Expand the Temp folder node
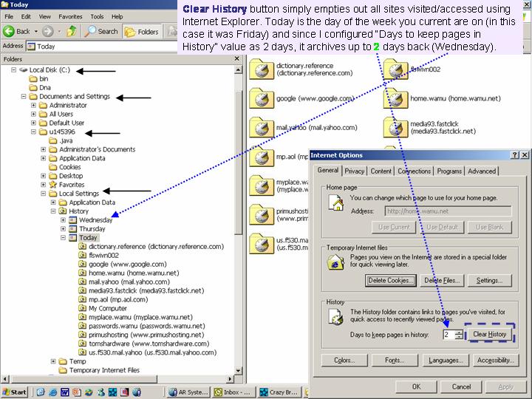Screen dimensions: 532x399 (53, 361)
